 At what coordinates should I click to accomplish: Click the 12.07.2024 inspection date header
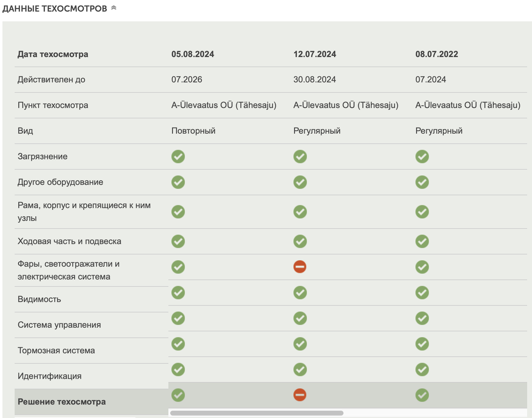point(315,54)
